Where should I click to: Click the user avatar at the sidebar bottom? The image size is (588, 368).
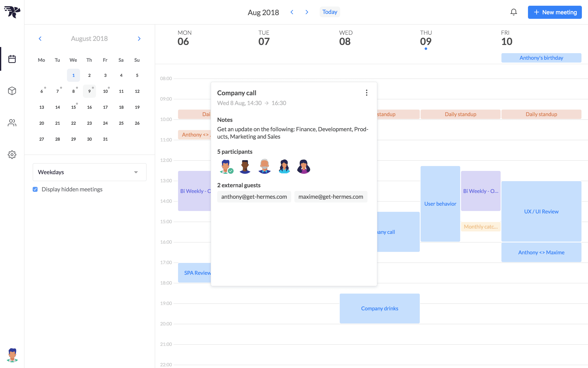(x=12, y=355)
